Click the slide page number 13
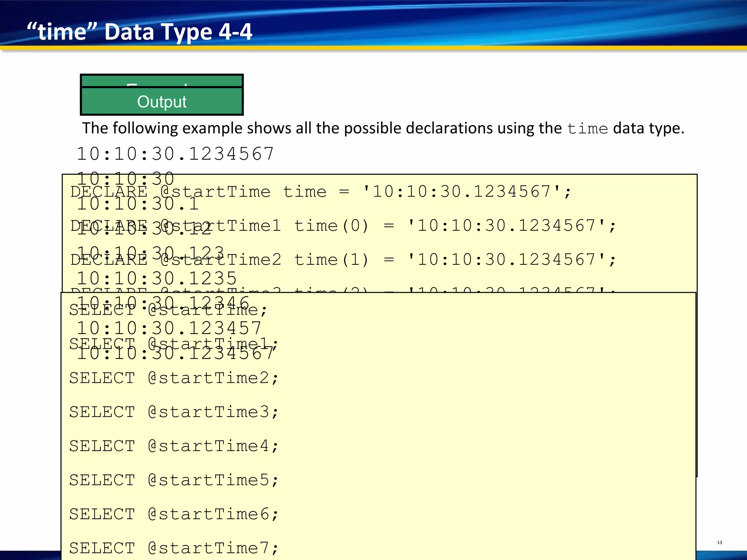The image size is (747, 560). tap(719, 542)
